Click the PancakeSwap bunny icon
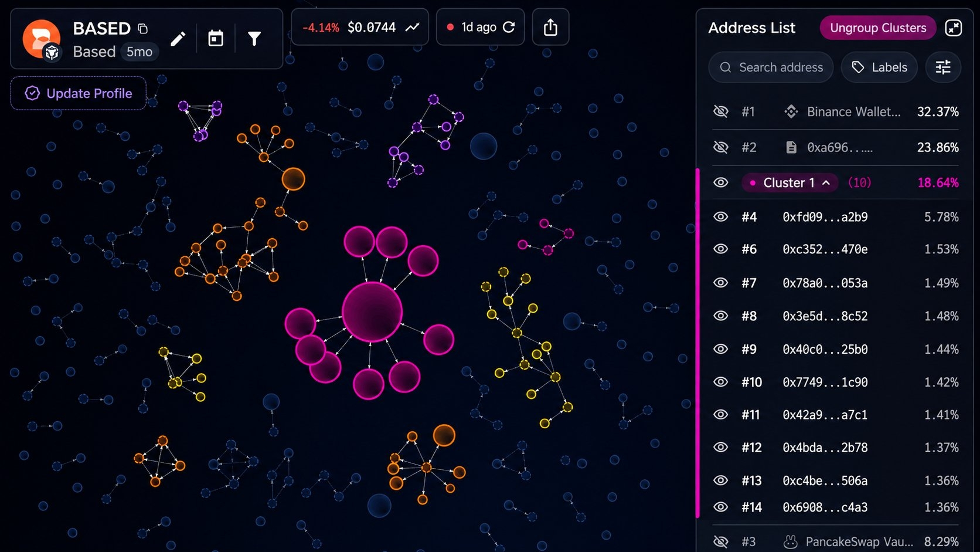This screenshot has width=980, height=552. tap(791, 541)
